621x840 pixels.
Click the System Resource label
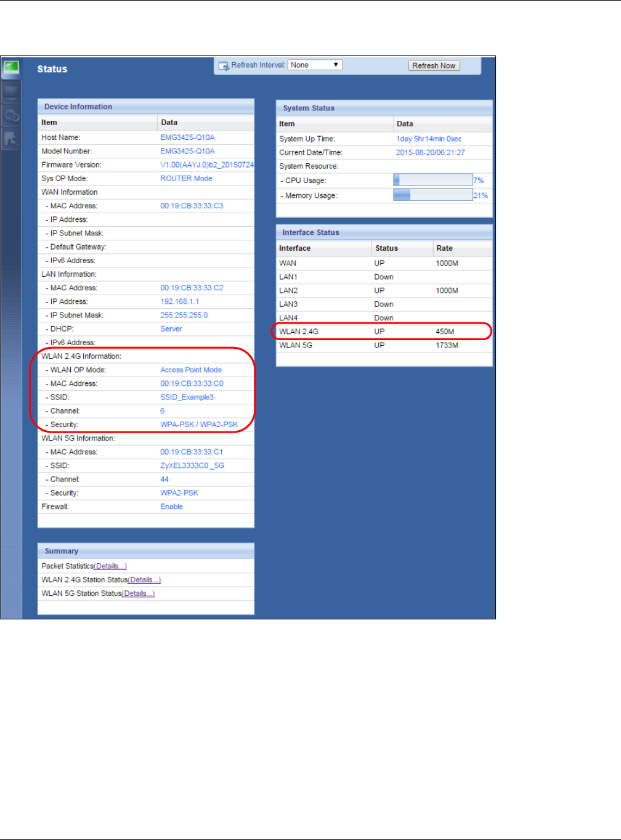(x=309, y=166)
